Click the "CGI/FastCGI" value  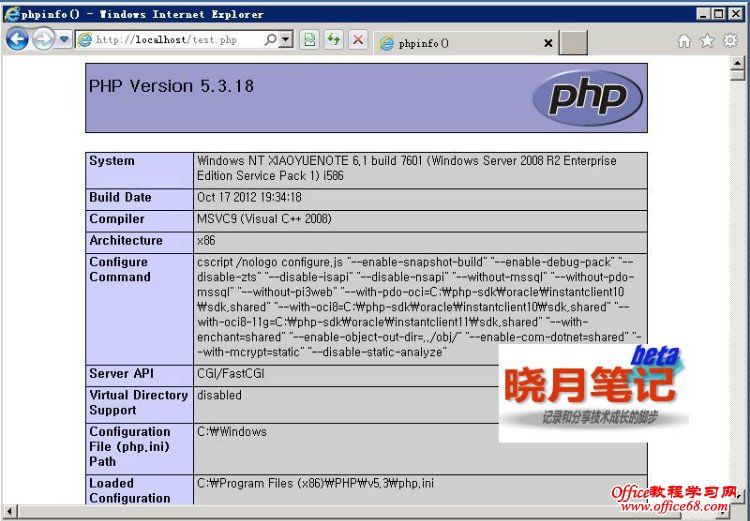tap(231, 374)
